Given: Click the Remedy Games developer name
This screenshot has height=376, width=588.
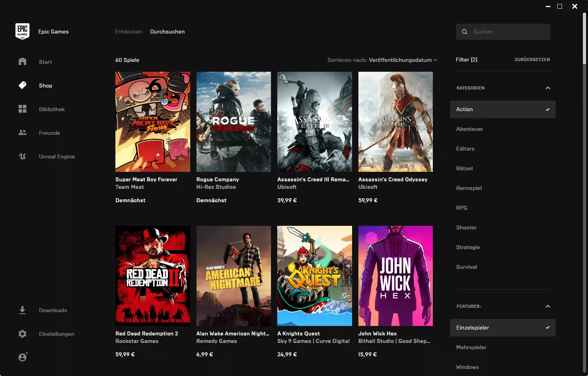Looking at the screenshot, I should point(217,341).
